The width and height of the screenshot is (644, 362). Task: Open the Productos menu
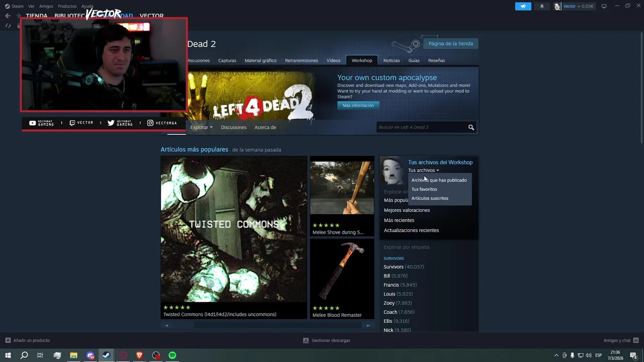[67, 6]
